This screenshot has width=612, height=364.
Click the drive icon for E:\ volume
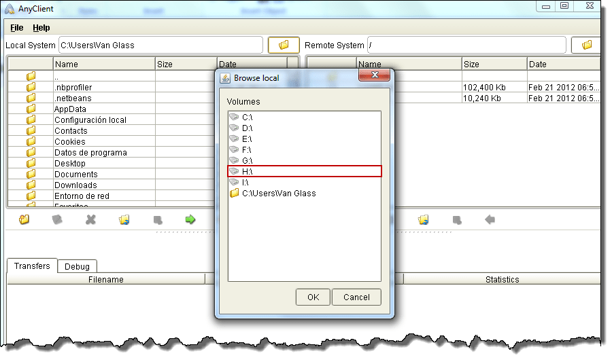[234, 139]
